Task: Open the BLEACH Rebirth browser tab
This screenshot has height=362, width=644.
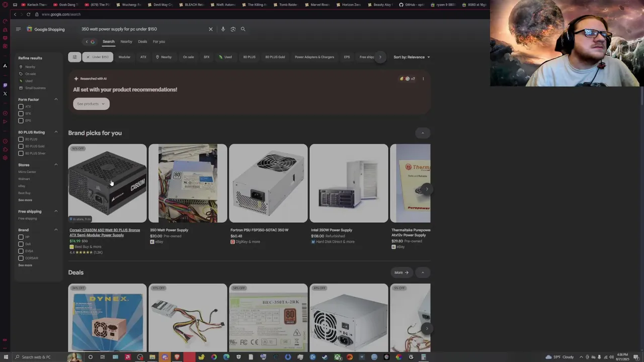Action: click(x=192, y=5)
